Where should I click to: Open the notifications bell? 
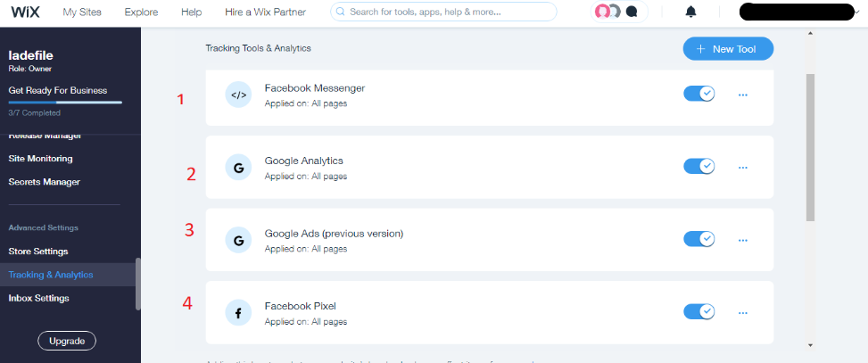tap(690, 12)
